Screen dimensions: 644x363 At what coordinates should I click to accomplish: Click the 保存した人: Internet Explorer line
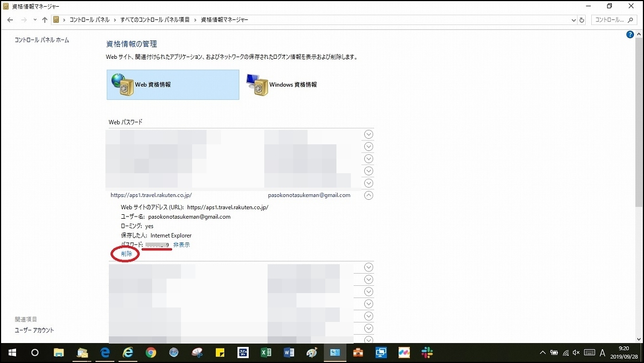[156, 236]
